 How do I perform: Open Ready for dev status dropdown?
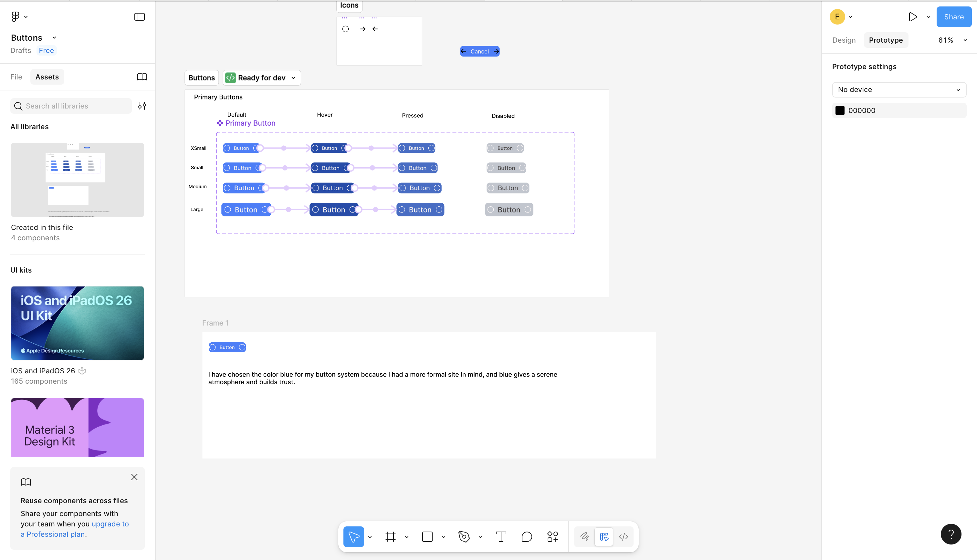(262, 78)
